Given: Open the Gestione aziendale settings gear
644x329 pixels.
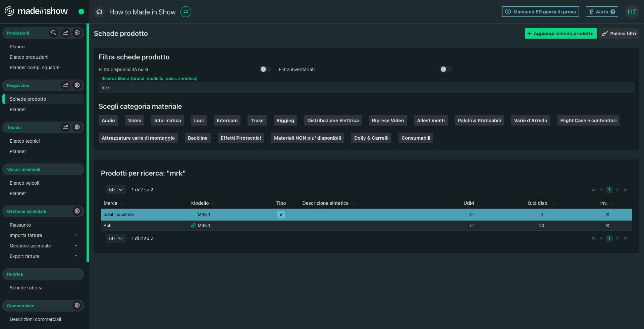Looking at the screenshot, I should click(x=77, y=211).
